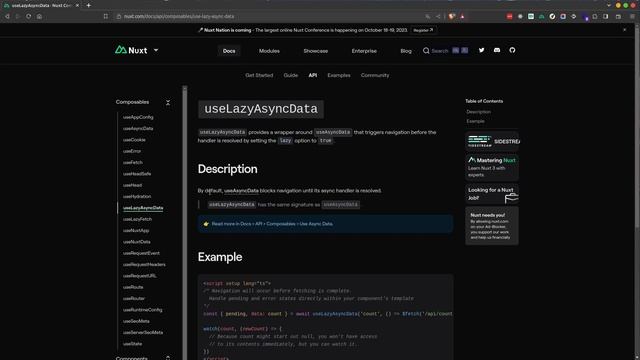Open useNuxtApp in the sidebar
This screenshot has width=640, height=360.
point(136,231)
